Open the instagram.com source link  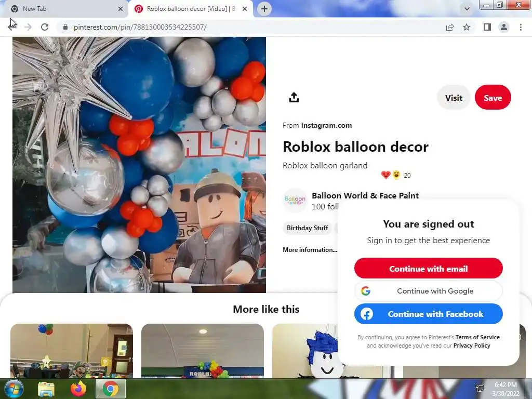tap(326, 125)
